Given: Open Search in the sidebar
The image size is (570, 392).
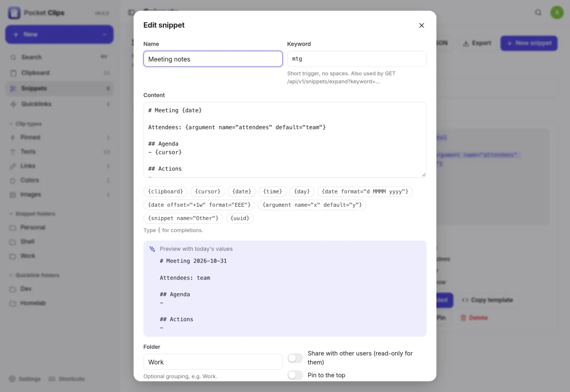Looking at the screenshot, I should point(59,57).
